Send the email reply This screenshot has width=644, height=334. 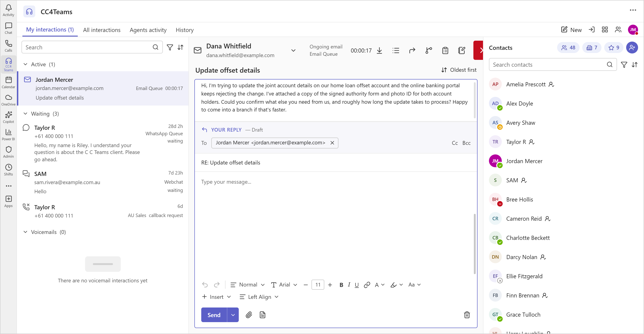[x=214, y=315]
